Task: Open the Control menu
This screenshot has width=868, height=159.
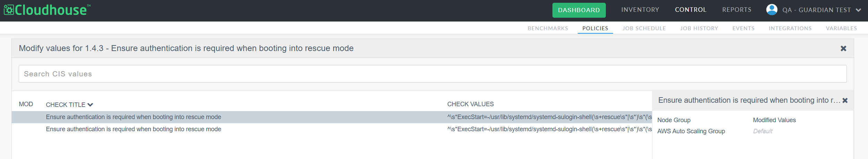Action: point(690,10)
